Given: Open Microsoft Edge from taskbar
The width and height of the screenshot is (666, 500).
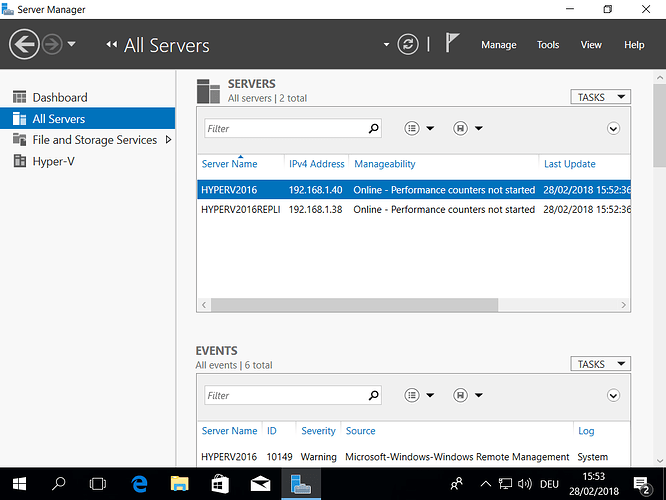Looking at the screenshot, I should 140,484.
